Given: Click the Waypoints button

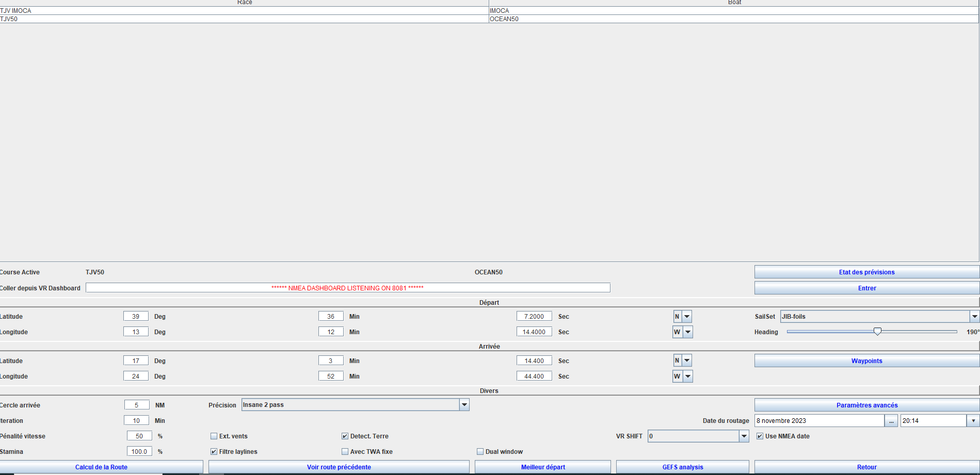Looking at the screenshot, I should coord(866,361).
